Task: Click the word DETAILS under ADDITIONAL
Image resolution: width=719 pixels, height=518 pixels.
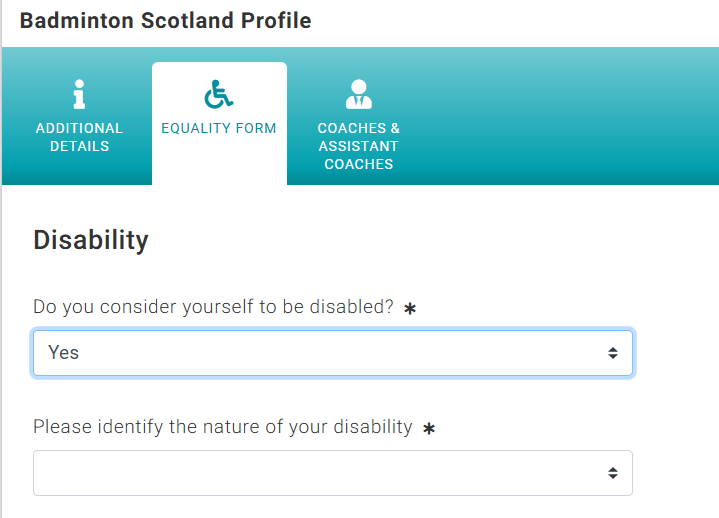Action: [x=79, y=146]
